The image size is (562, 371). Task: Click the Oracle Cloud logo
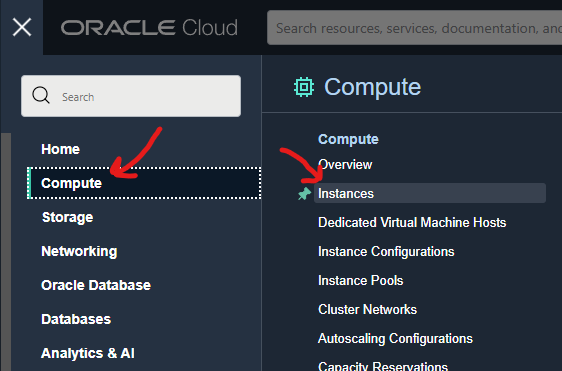click(x=149, y=28)
